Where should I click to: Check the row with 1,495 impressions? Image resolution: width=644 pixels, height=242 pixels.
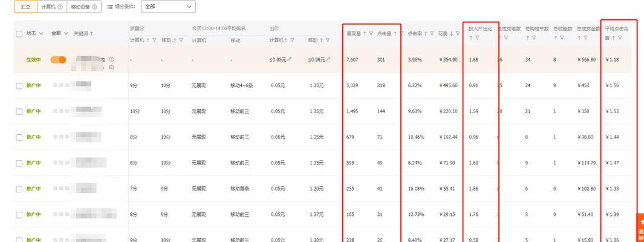pyautogui.click(x=19, y=112)
